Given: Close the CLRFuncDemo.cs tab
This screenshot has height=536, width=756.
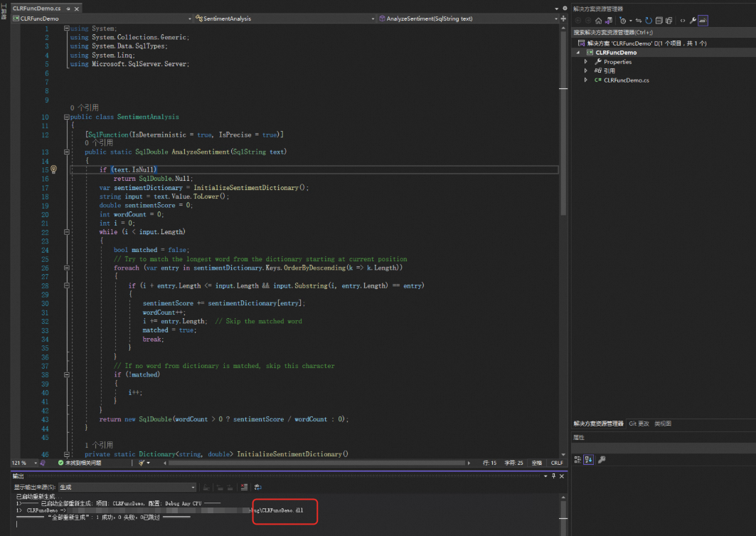Looking at the screenshot, I should coord(77,9).
